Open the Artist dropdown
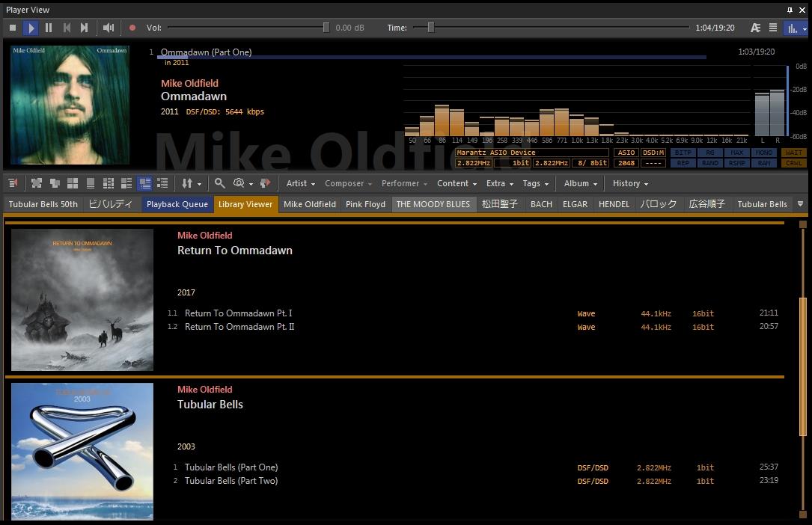Image resolution: width=812 pixels, height=525 pixels. (x=301, y=184)
